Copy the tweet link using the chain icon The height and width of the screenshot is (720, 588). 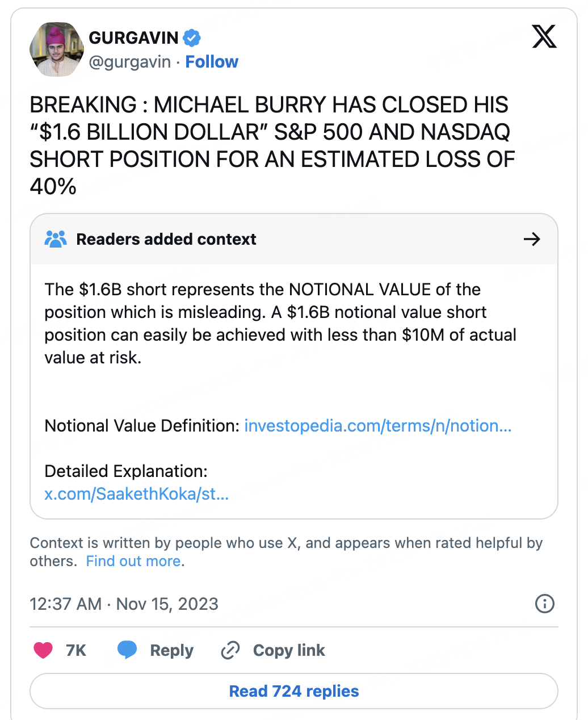(x=230, y=650)
